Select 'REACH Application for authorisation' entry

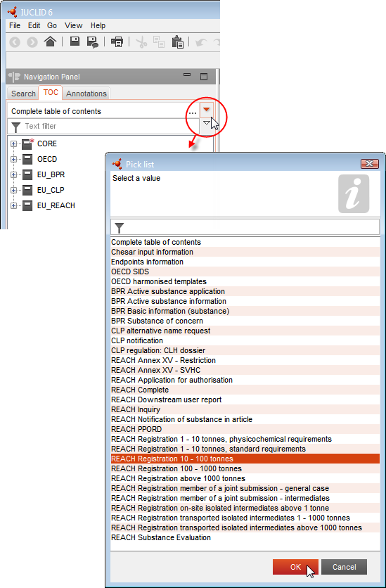[x=245, y=380]
